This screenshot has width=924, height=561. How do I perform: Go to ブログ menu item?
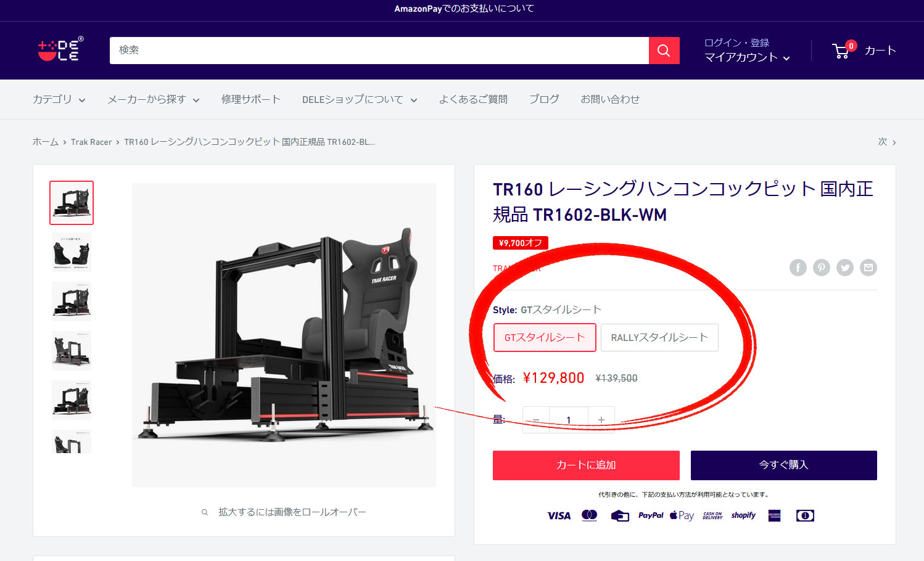click(x=543, y=99)
